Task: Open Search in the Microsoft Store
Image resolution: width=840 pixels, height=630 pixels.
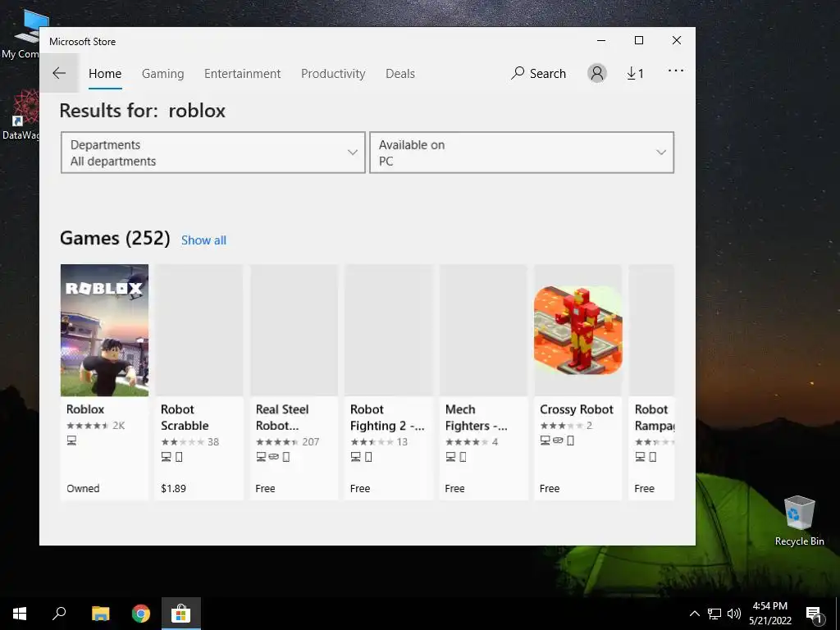Action: tap(538, 73)
